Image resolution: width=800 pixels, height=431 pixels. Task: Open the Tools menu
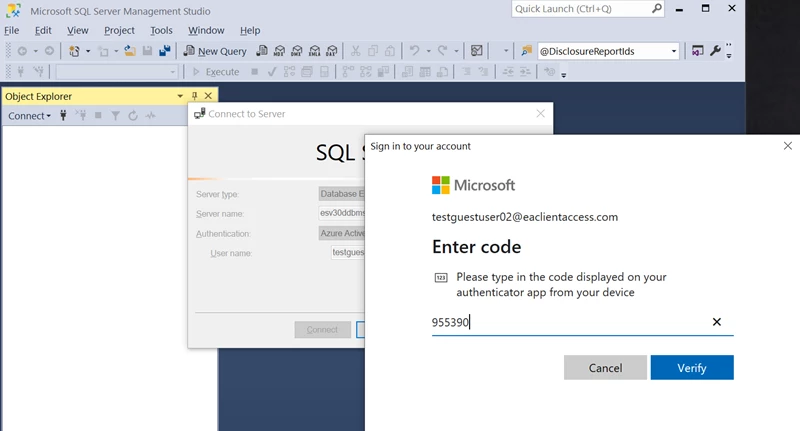point(161,31)
